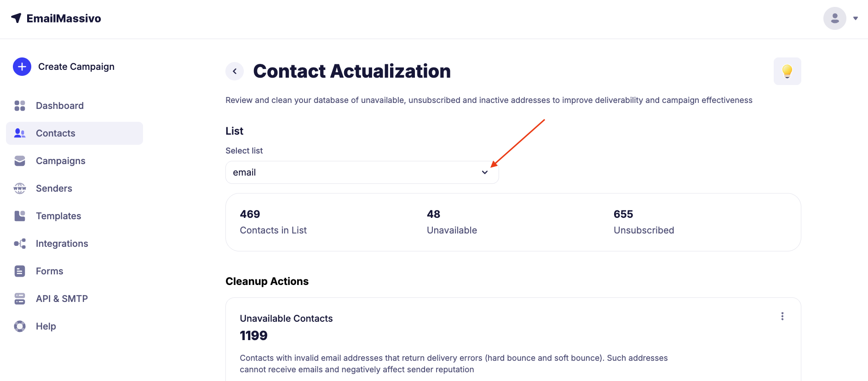
Task: Click the Senders www globe icon
Action: tap(20, 188)
